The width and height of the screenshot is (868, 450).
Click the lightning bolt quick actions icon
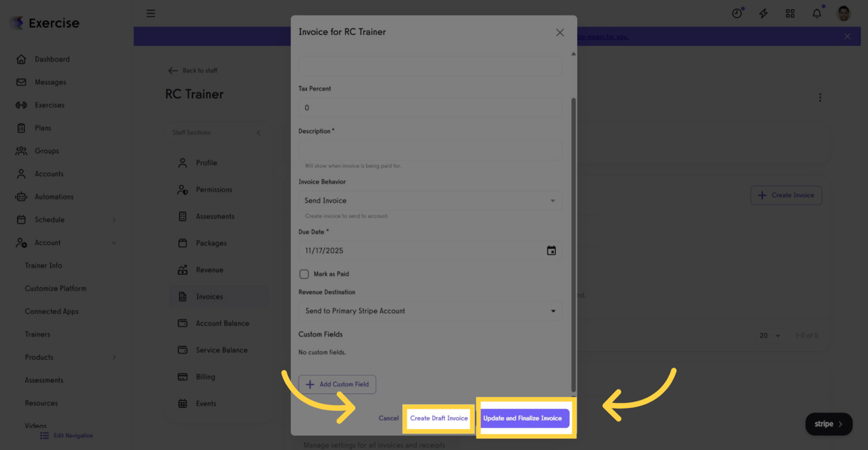click(x=763, y=13)
